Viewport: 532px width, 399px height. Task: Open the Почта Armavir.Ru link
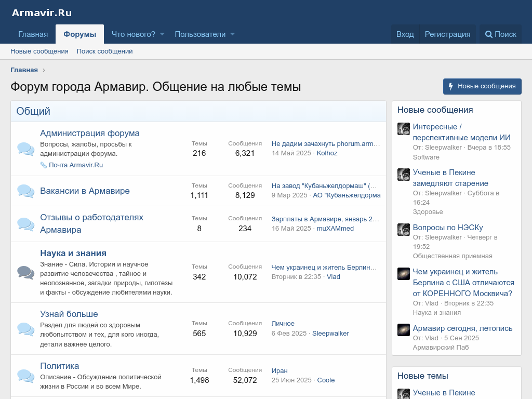coord(75,165)
